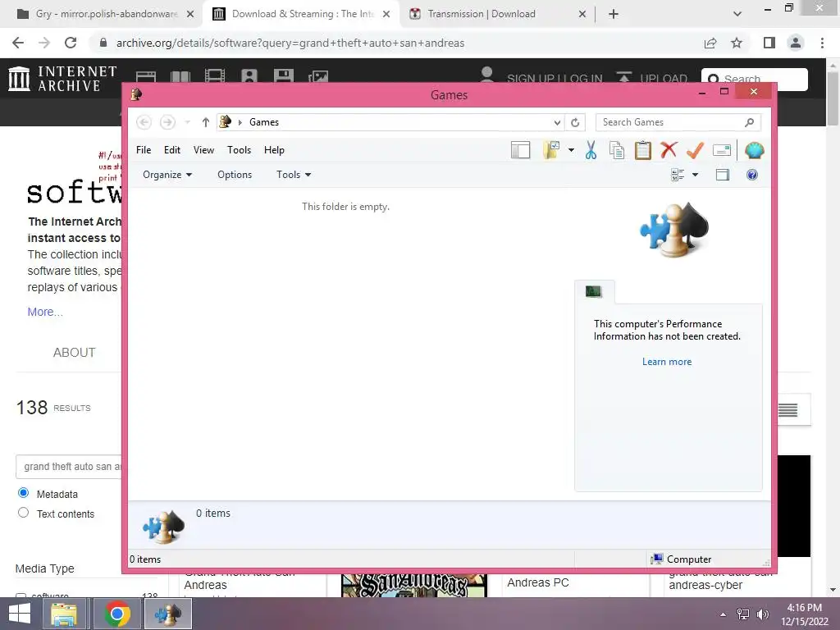Open the dropdown arrow beside folder options icon
This screenshot has width=840, height=630.
pos(571,150)
